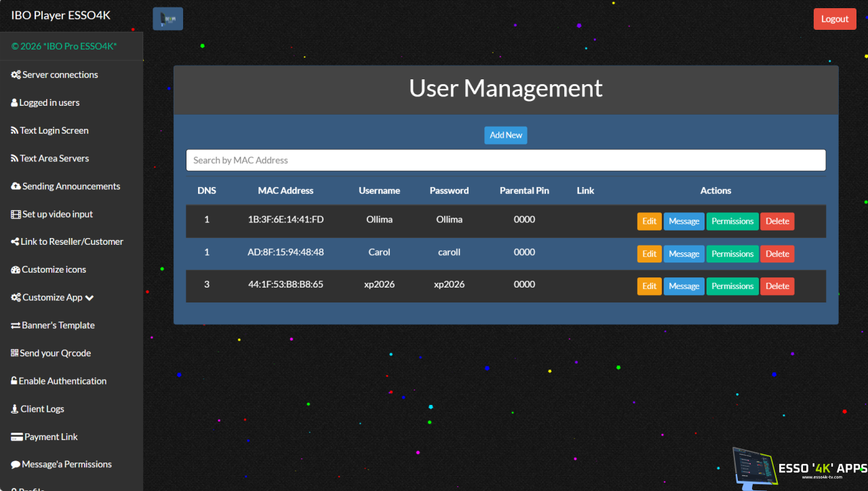
Task: Click the profile thumbnail in top bar
Action: click(168, 19)
